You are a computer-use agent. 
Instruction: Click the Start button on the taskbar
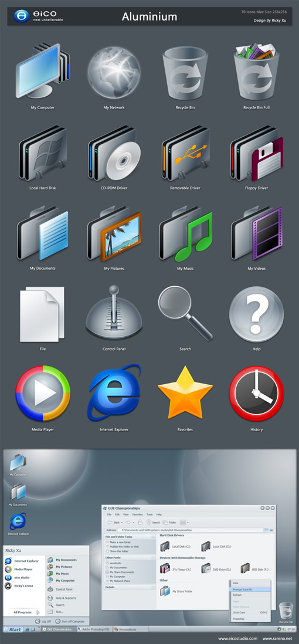click(x=13, y=629)
